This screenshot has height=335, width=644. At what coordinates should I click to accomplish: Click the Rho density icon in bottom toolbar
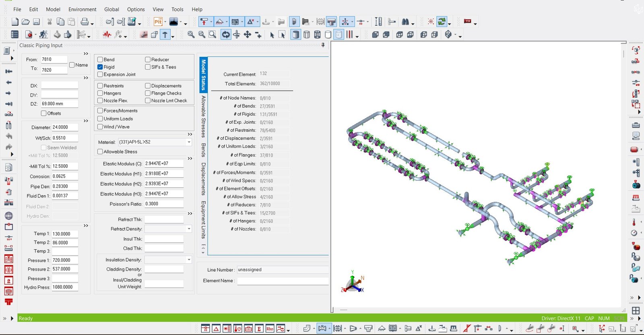coord(270,329)
